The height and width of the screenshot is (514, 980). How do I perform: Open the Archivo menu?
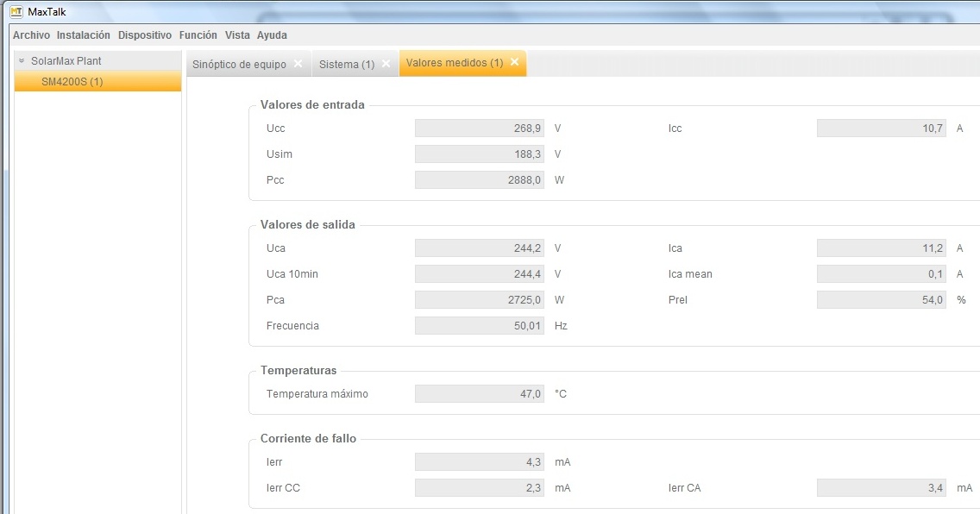coord(31,35)
